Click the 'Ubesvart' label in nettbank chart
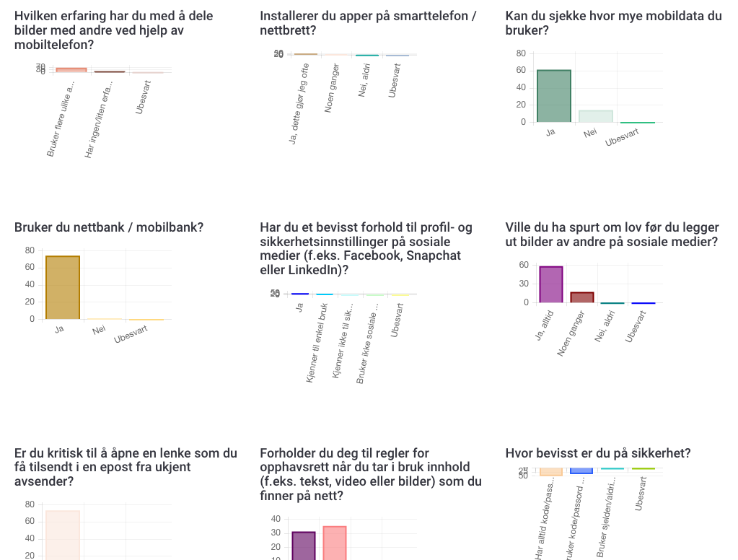 click(131, 334)
